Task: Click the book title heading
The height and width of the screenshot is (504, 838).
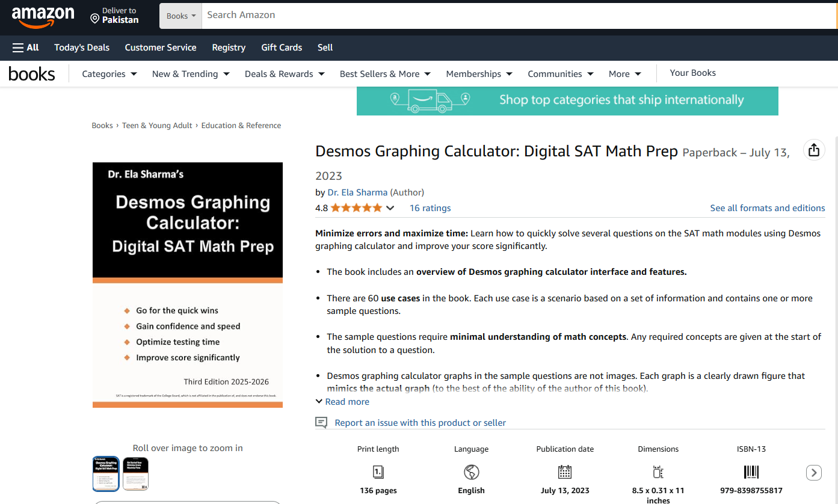Action: point(496,152)
